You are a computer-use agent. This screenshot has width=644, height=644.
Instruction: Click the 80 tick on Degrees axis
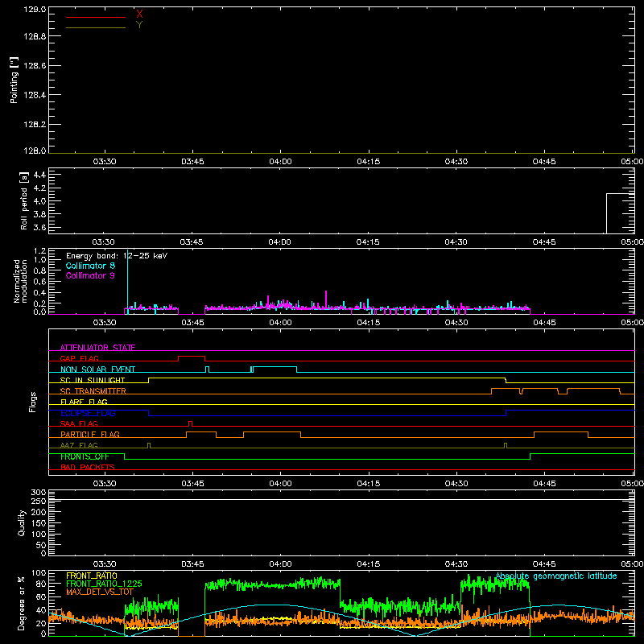[41, 584]
